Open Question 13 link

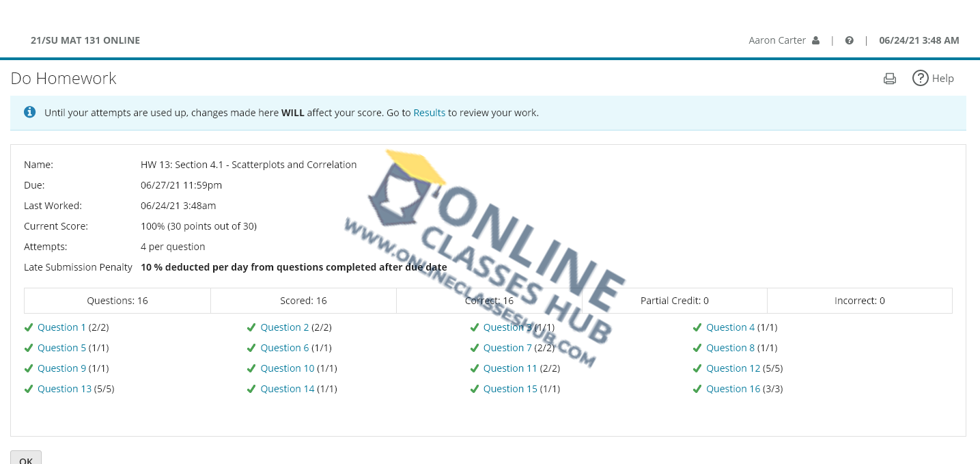pos(64,389)
